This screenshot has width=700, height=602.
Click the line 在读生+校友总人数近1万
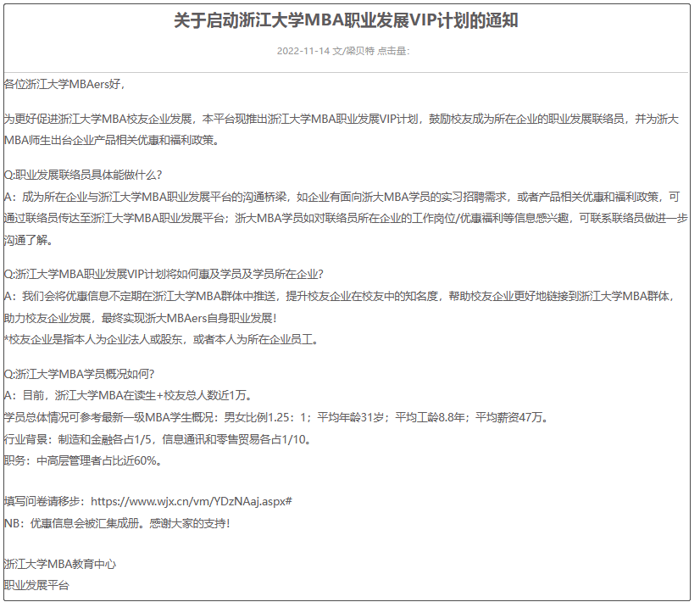pos(128,396)
